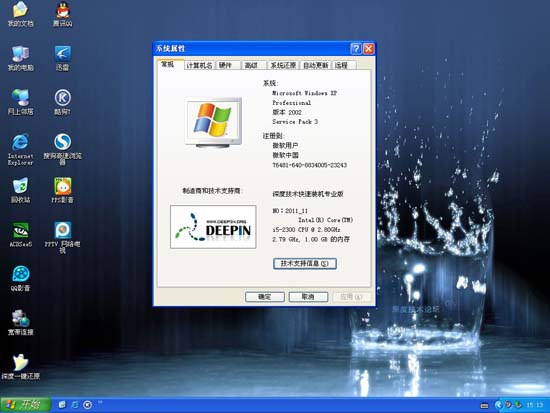Open Network Neighborhood (网上邻居) icon
The height and width of the screenshot is (413, 550).
pos(20,102)
